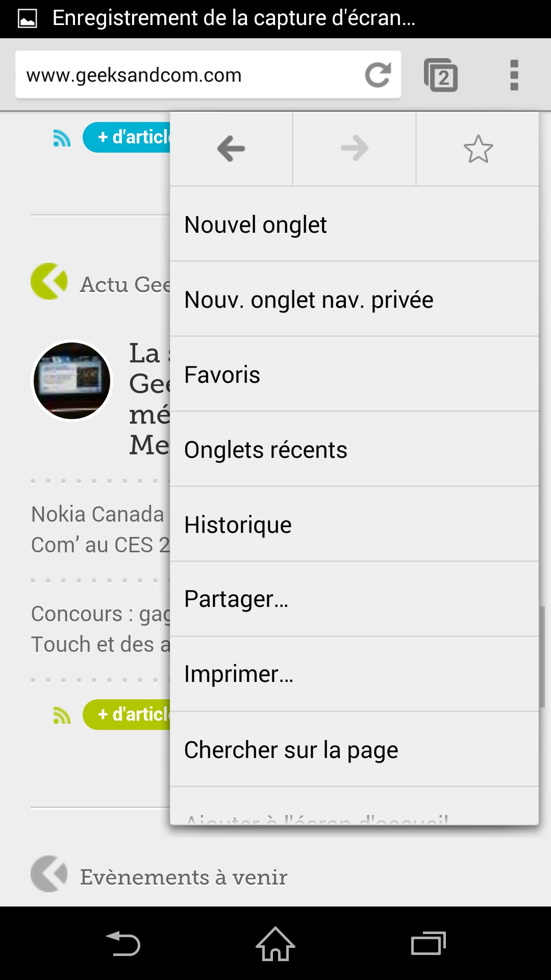Viewport: 551px width, 980px height.
Task: Tap the green RSS feed icon
Action: click(62, 715)
